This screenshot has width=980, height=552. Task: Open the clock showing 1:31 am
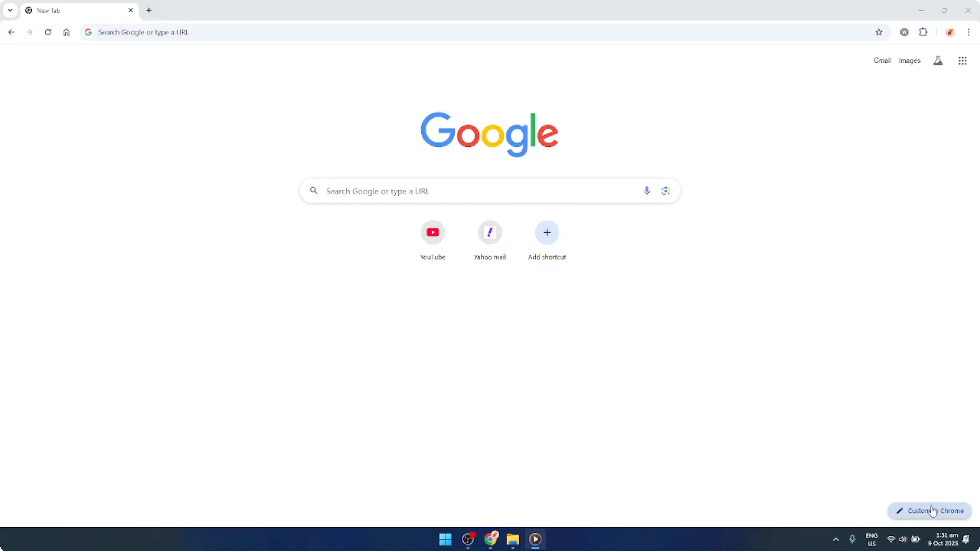943,540
